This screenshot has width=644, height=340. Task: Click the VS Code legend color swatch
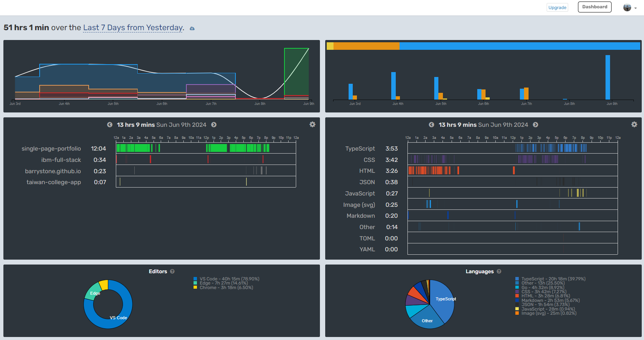pyautogui.click(x=195, y=279)
